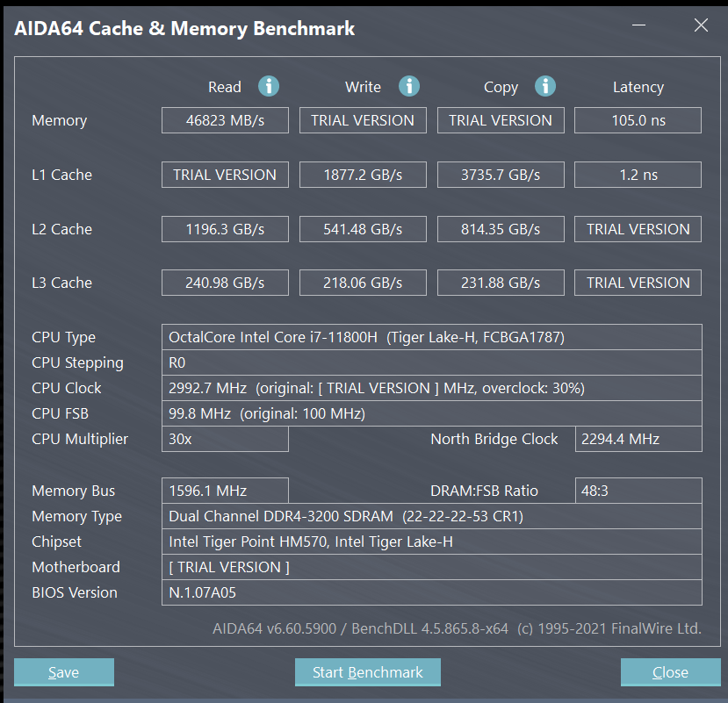Select L3 Cache Copy value 231.88 GB/s
728x703 pixels.
pyautogui.click(x=501, y=283)
